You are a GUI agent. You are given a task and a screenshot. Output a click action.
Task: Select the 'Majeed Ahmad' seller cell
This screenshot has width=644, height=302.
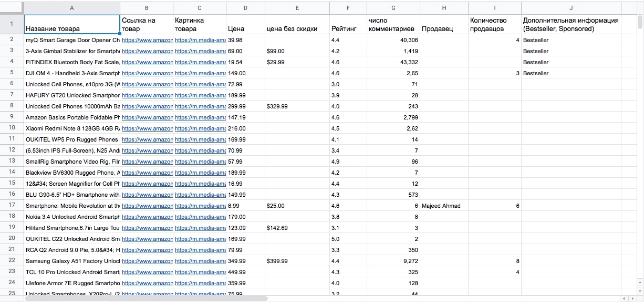(x=443, y=206)
